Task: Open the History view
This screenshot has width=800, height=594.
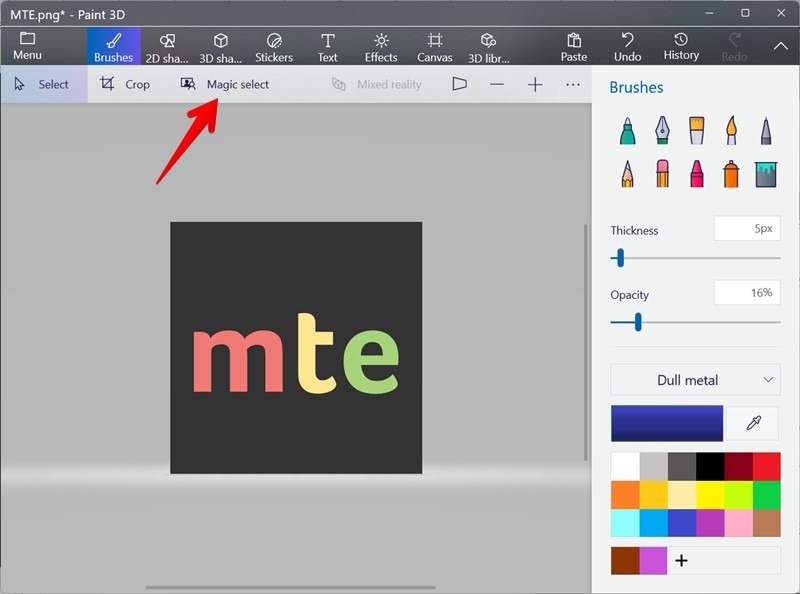Action: click(681, 45)
